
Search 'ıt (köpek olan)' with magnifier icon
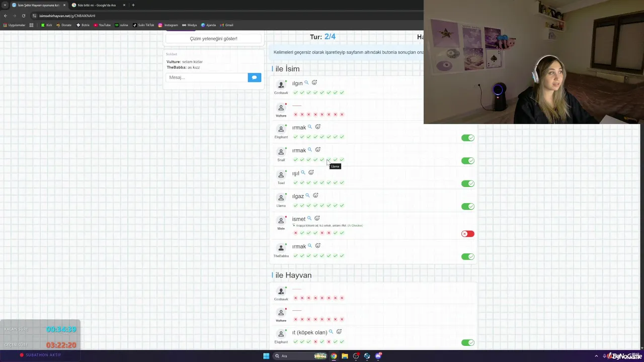tap(331, 332)
